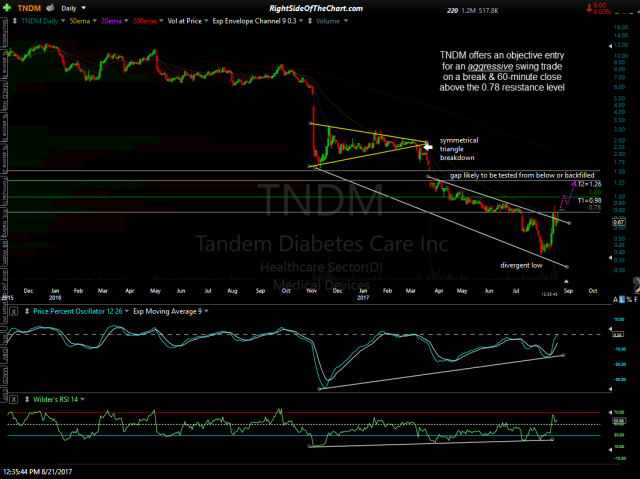This screenshot has width=640, height=479.
Task: Click the T2=1.26 target label
Action: (x=589, y=184)
